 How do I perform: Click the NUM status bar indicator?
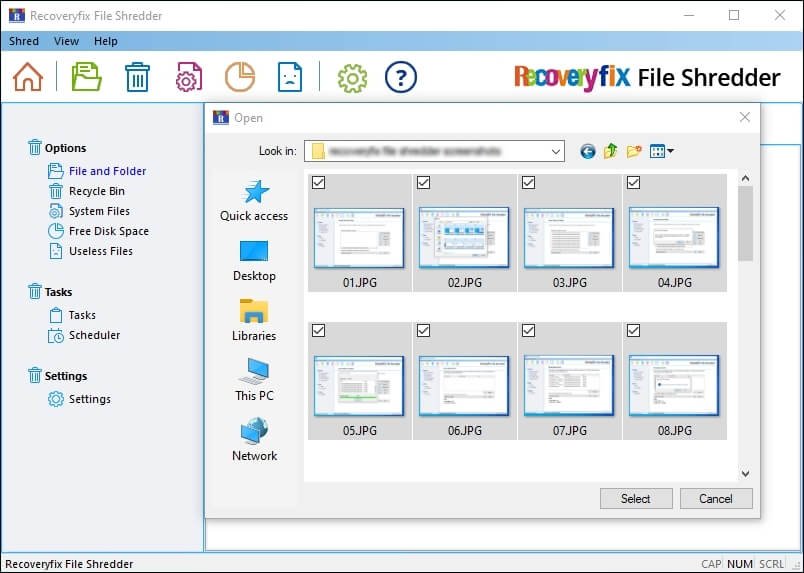coord(739,564)
